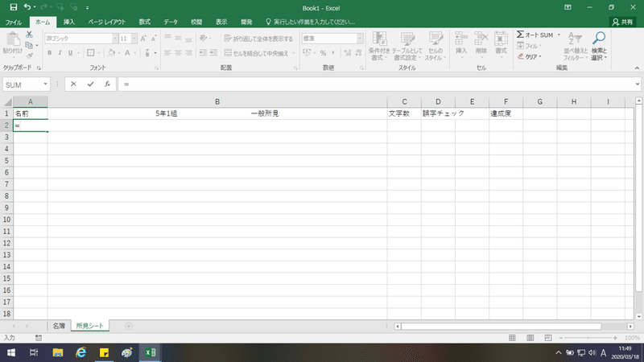644x362 pixels.
Task: Toggle left horizontal text alignment
Action: (167, 52)
